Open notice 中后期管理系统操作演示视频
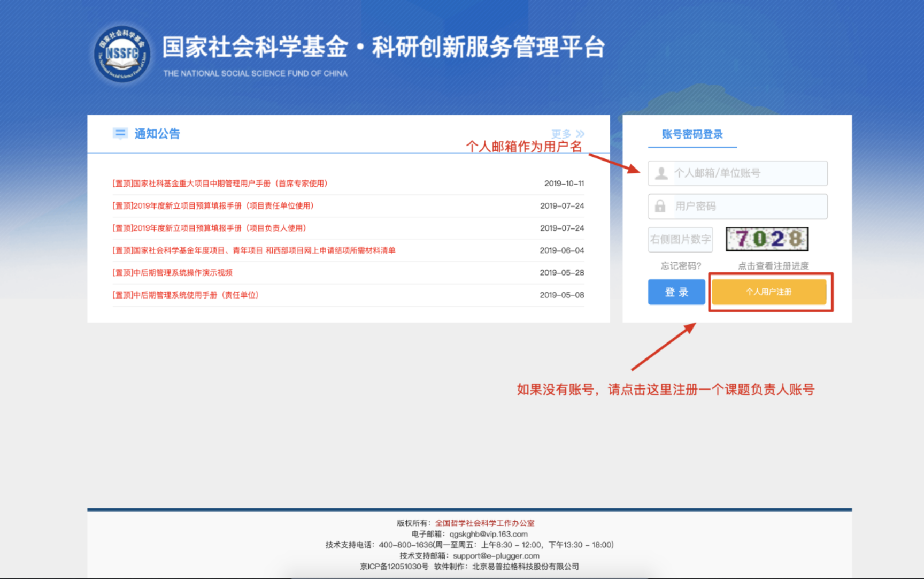Screen dimensions: 924x580 pos(172,273)
